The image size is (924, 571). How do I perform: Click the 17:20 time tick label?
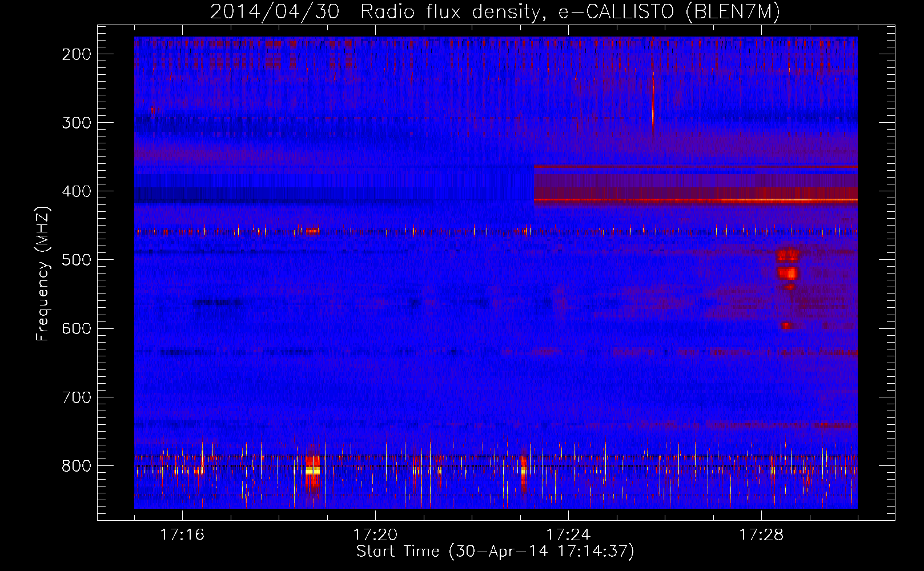[x=375, y=535]
